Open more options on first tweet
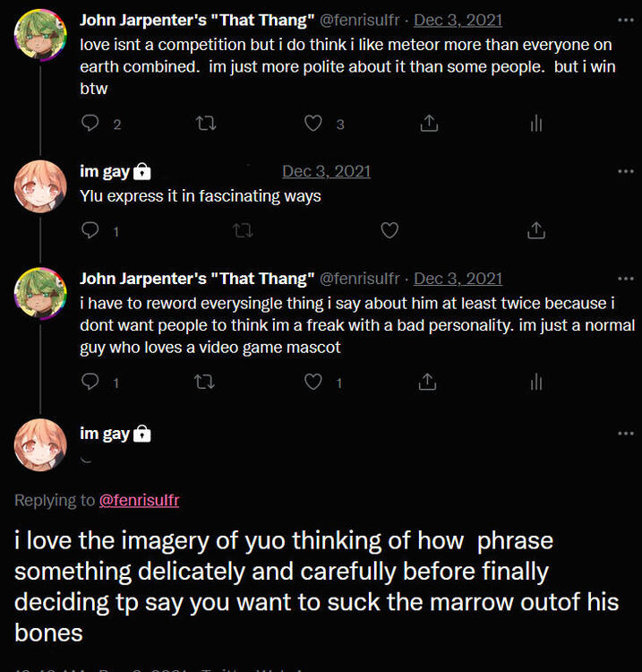Viewport: 642px width, 672px height. 625,20
